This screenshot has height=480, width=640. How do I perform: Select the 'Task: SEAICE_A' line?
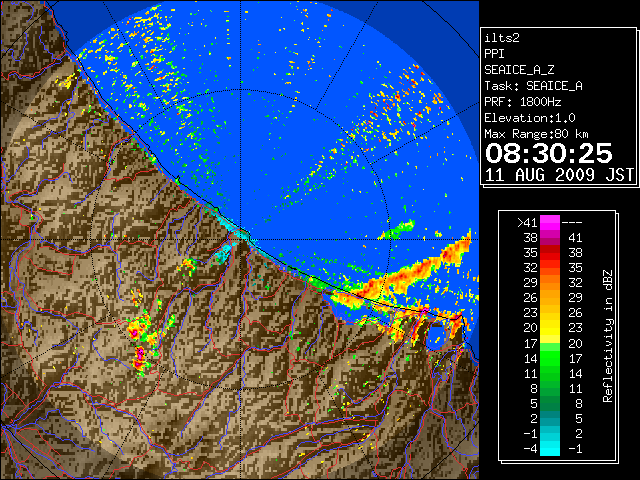pyautogui.click(x=533, y=86)
